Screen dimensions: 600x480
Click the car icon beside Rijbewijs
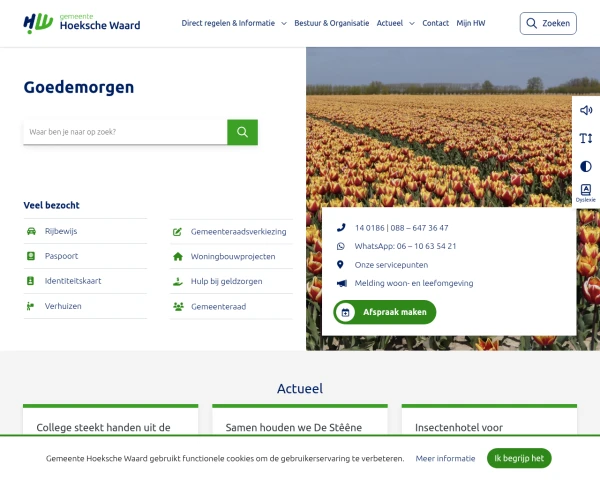[31, 231]
